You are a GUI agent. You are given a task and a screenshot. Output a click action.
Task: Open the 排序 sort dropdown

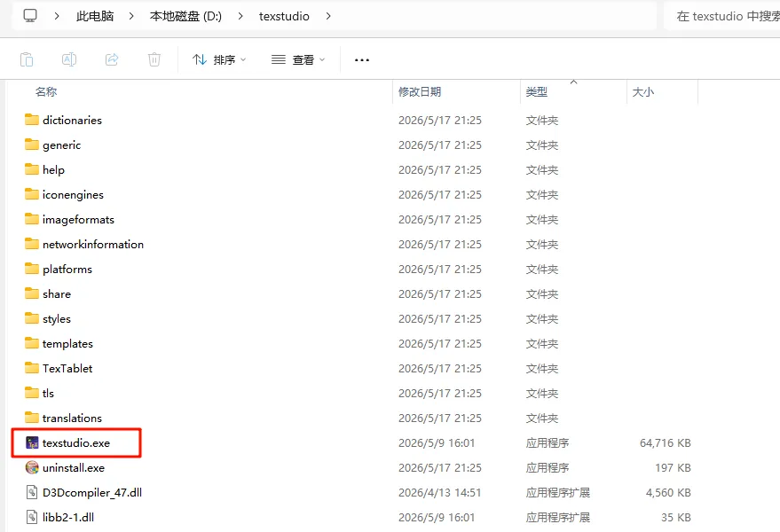click(x=219, y=59)
